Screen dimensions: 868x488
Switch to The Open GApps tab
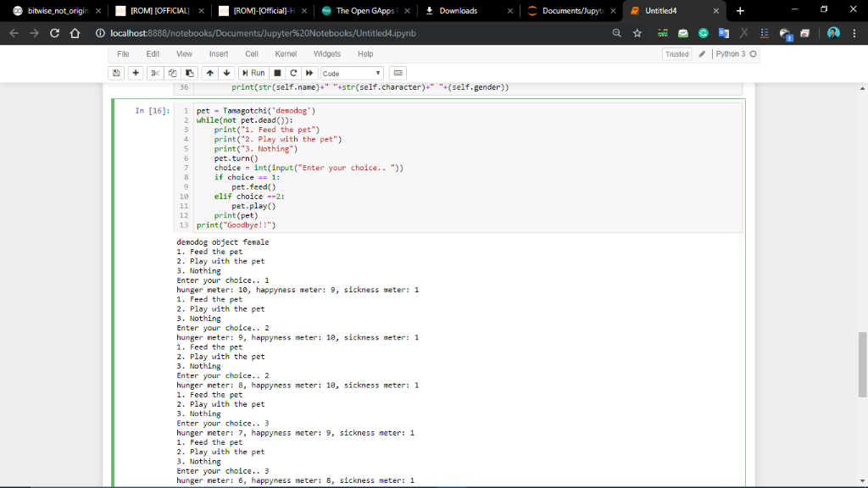(365, 10)
